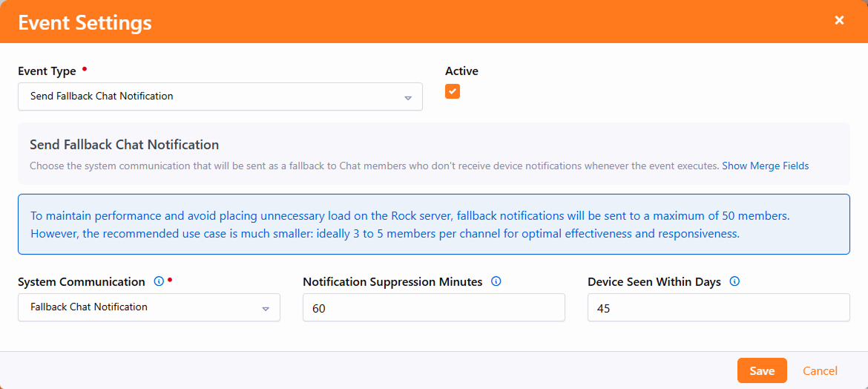The height and width of the screenshot is (389, 868).
Task: Click the System Communication info icon
Action: [x=158, y=281]
